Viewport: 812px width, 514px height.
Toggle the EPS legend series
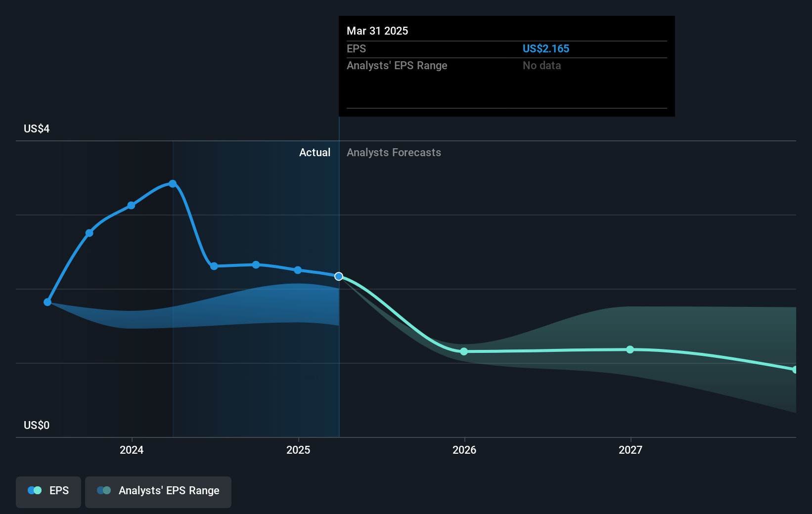[48, 492]
